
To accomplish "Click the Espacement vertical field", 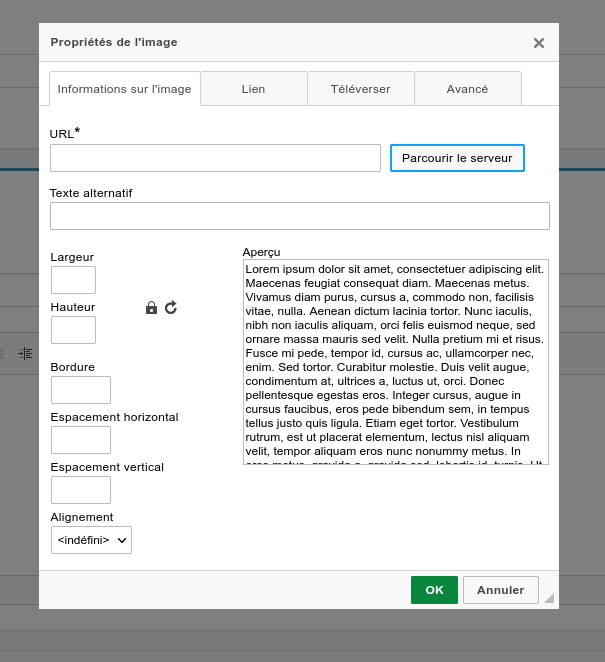I will 80,490.
